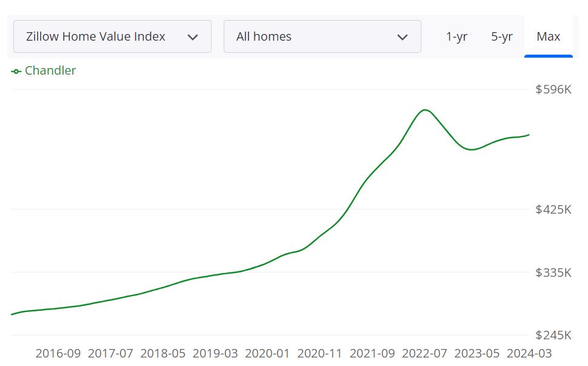Click the chevron on Zillow Home Value Index

point(193,36)
